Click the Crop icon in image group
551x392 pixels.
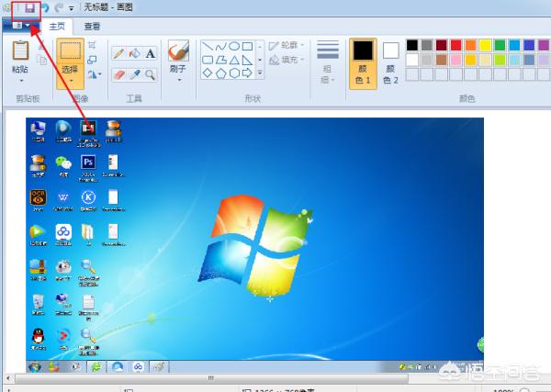coord(92,45)
